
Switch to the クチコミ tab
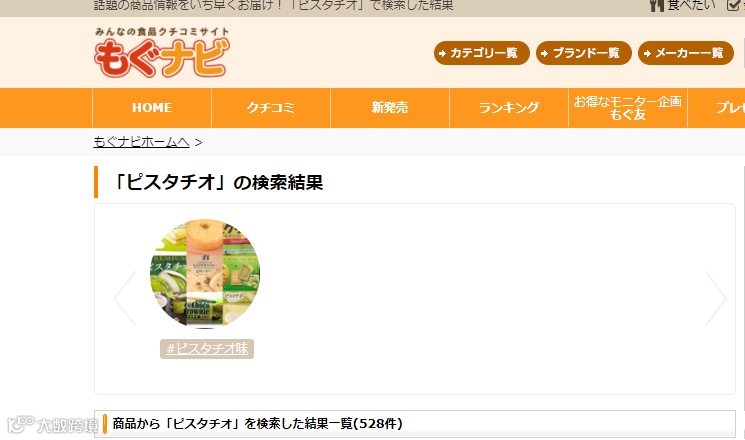pyautogui.click(x=271, y=108)
